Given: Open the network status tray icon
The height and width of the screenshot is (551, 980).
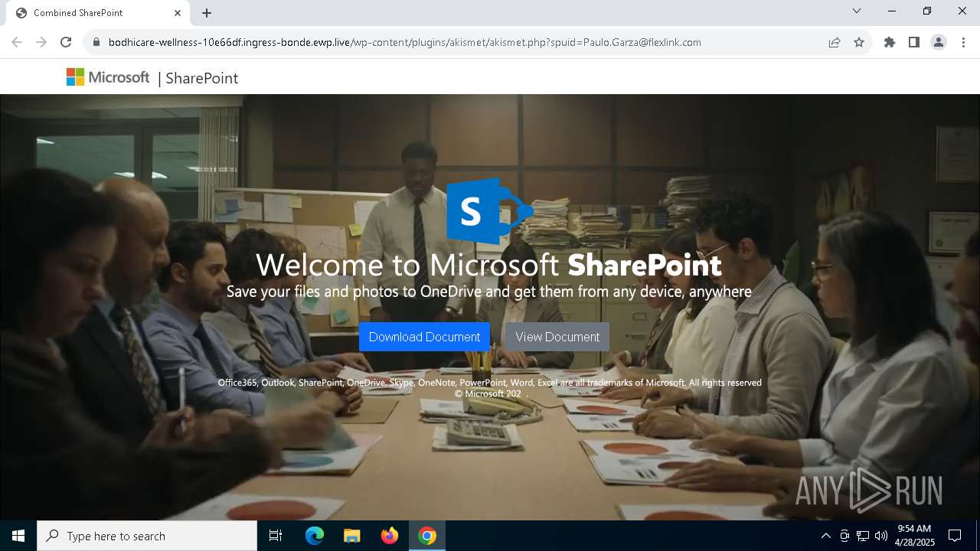Looking at the screenshot, I should (x=863, y=536).
